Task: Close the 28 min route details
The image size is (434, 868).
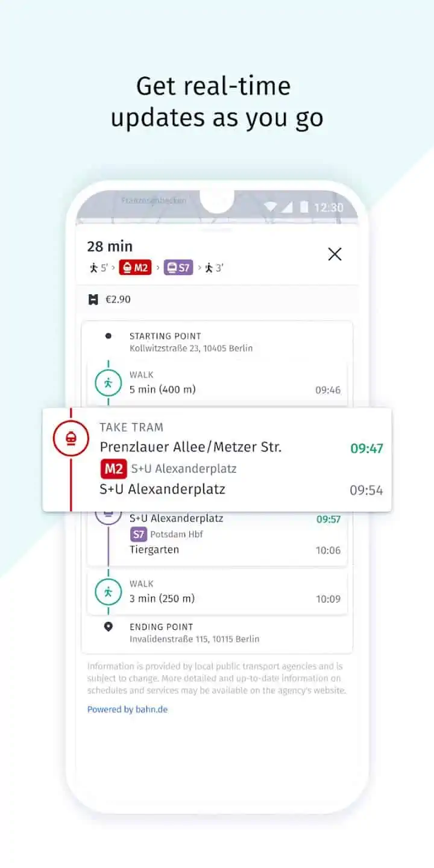Action: click(335, 254)
